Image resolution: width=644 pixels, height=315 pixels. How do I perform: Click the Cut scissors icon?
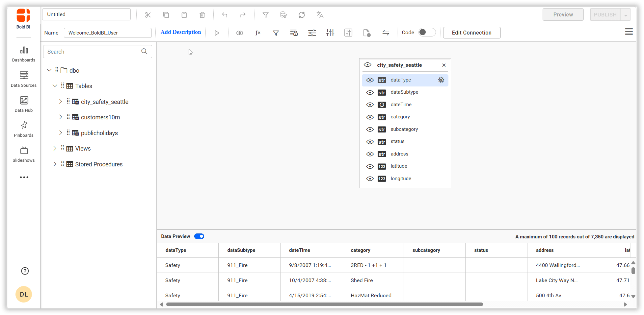(148, 15)
